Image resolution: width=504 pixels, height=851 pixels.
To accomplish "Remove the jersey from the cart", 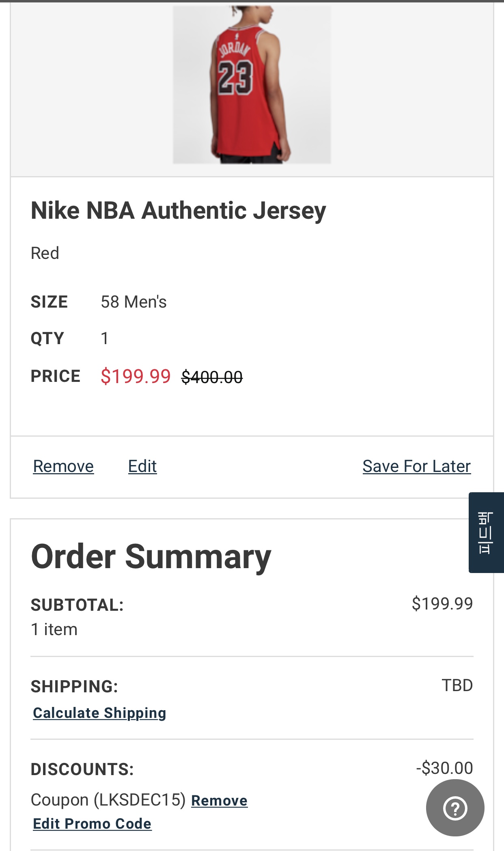I will pos(63,466).
